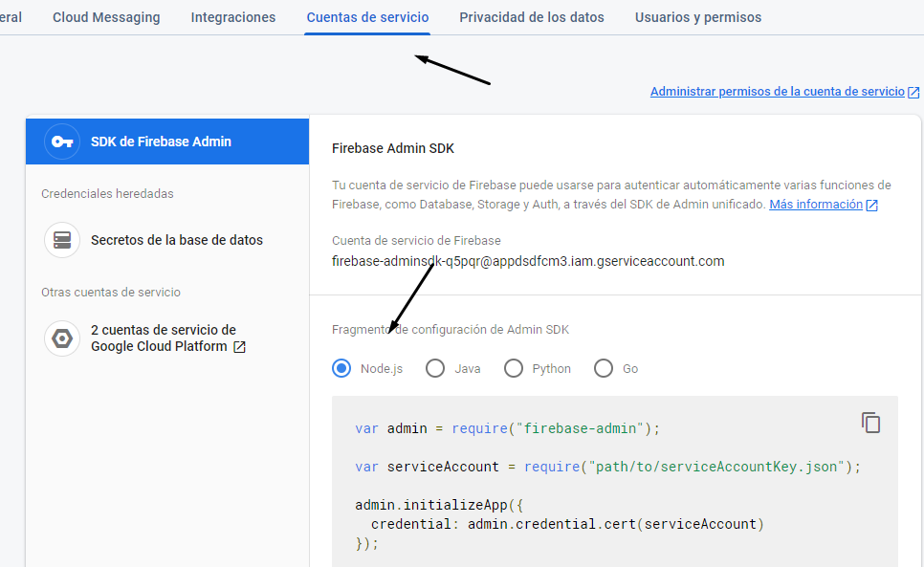Click the var serviceAccount code line
Screen dimensions: 924x567
coord(607,467)
